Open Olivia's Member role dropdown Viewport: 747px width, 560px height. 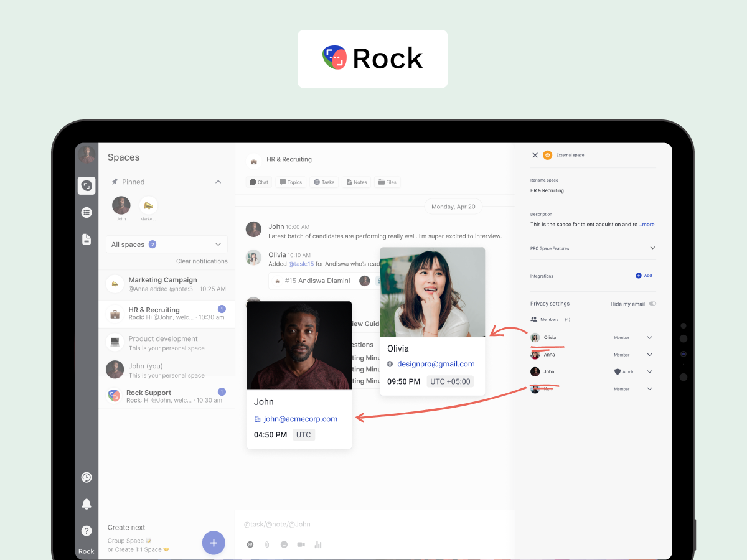(x=649, y=338)
